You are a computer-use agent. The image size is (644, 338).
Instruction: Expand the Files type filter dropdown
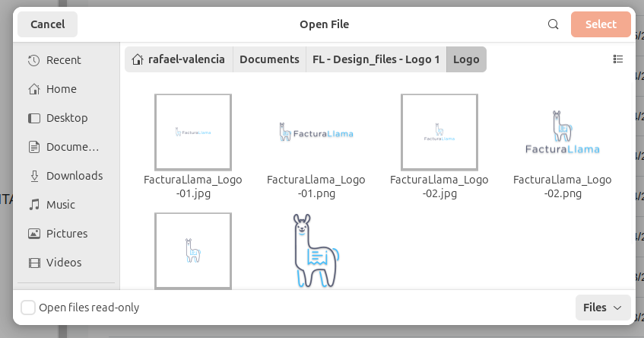point(602,308)
